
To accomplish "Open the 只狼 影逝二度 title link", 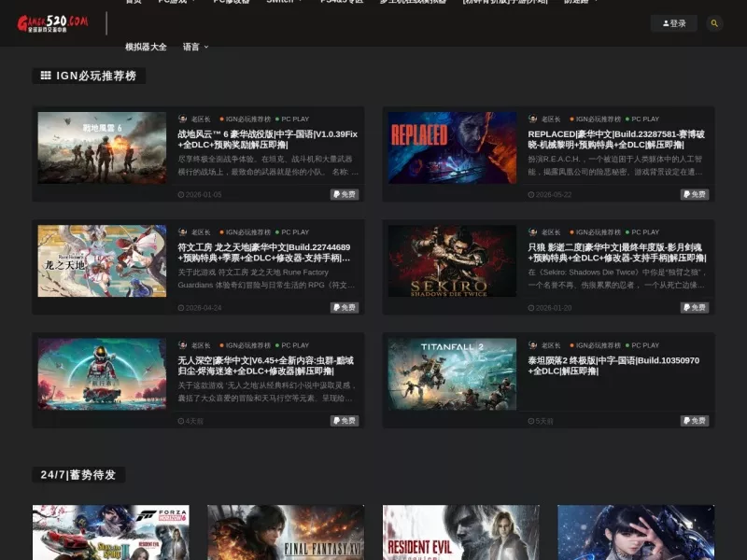I will (x=617, y=252).
